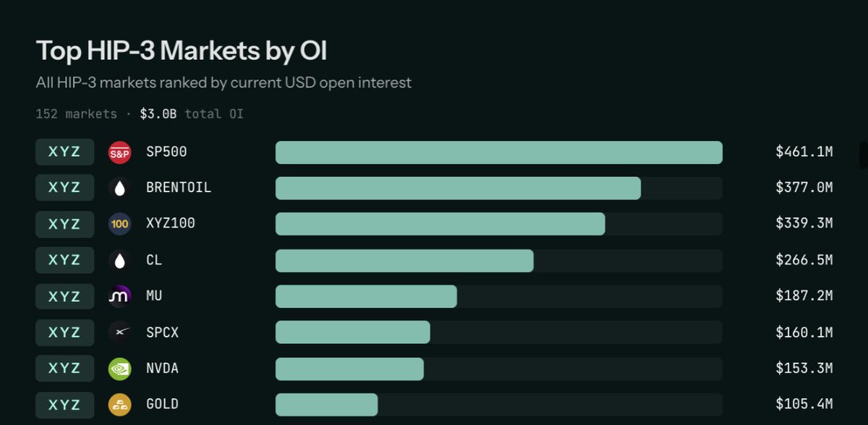Click the Top HIP-3 Markets by OI heading
The image size is (868, 425).
[182, 51]
